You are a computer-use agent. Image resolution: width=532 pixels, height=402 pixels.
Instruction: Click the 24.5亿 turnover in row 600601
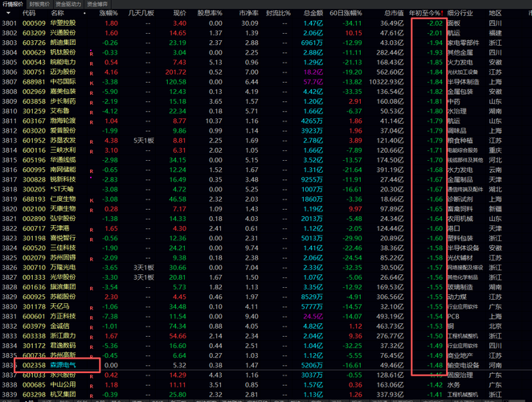point(313,317)
